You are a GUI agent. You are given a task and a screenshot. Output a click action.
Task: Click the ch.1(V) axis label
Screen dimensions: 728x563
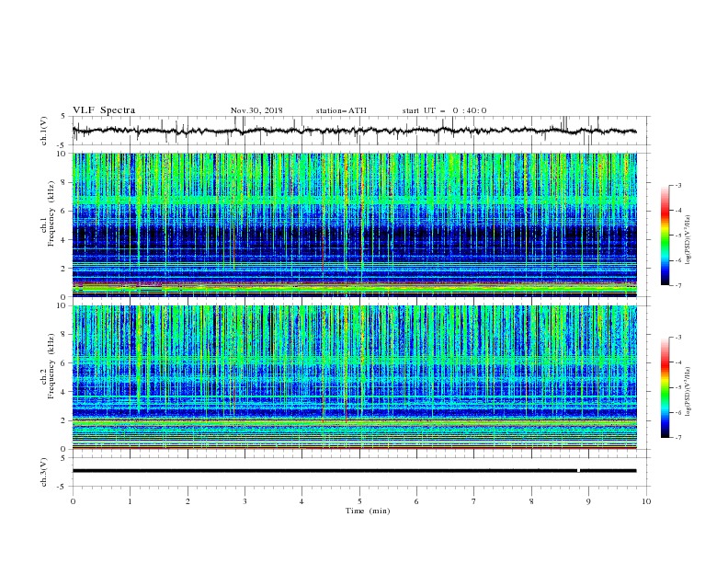pos(44,131)
